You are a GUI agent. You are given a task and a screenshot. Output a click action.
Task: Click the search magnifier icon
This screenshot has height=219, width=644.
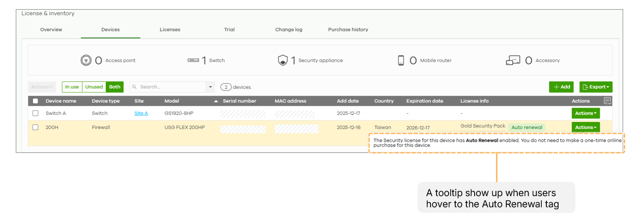[x=135, y=87]
